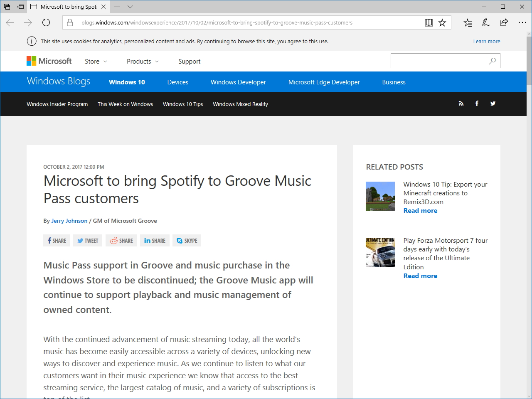
Task: Open the Forza Ultimate Edition thumbnail
Action: [380, 252]
